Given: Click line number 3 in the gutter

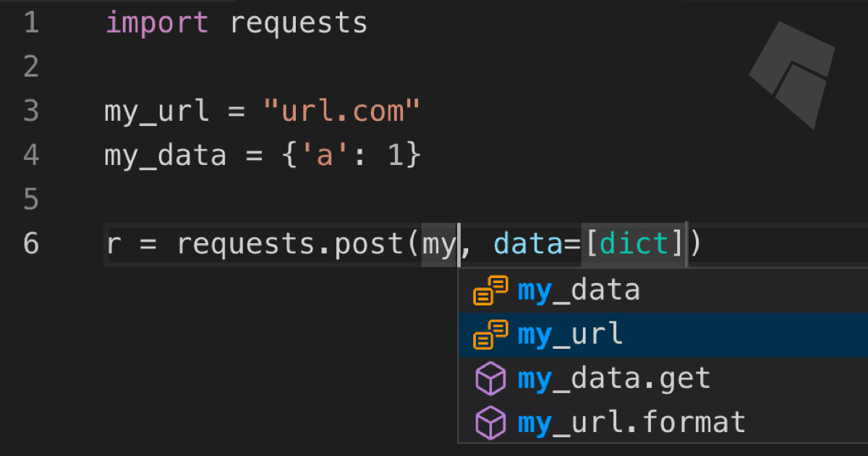Looking at the screenshot, I should 30,111.
